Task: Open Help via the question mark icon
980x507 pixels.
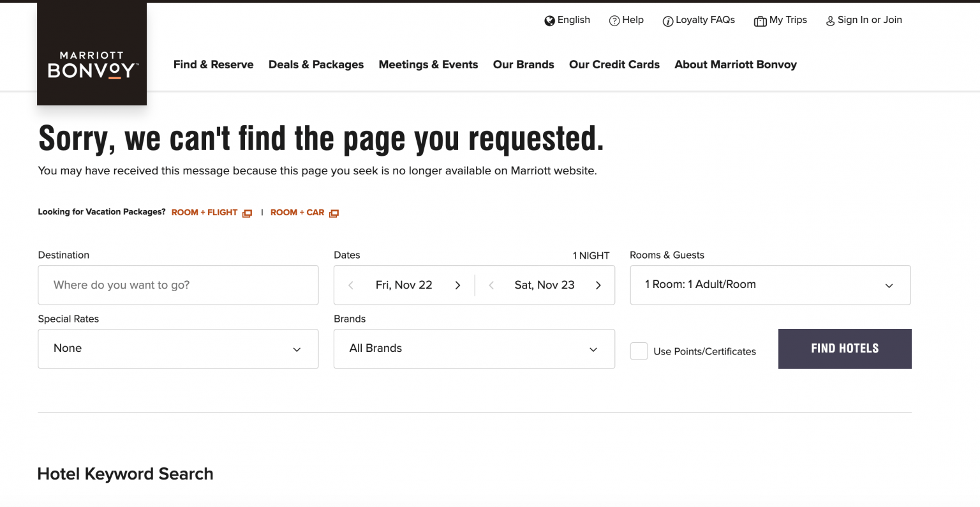Action: pyautogui.click(x=613, y=20)
